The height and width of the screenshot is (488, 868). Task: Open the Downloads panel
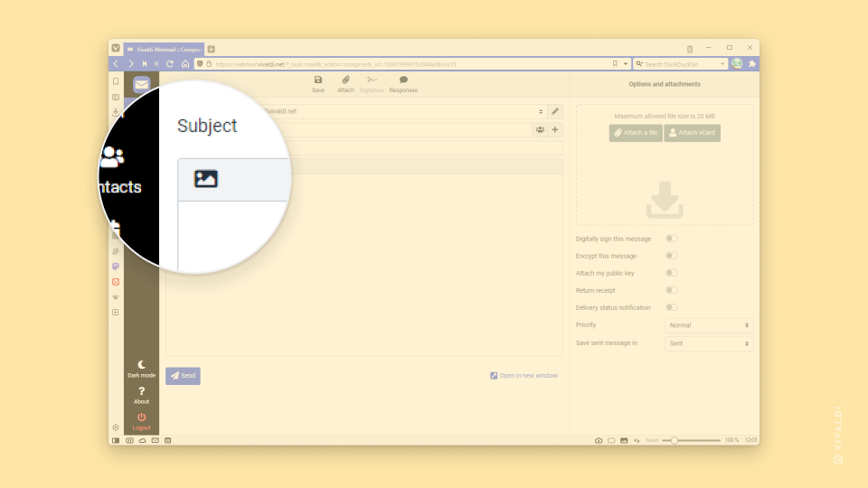[116, 112]
